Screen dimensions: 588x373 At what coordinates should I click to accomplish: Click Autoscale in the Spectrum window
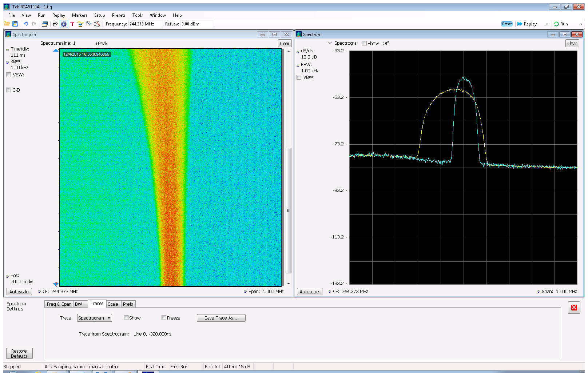[x=309, y=292]
